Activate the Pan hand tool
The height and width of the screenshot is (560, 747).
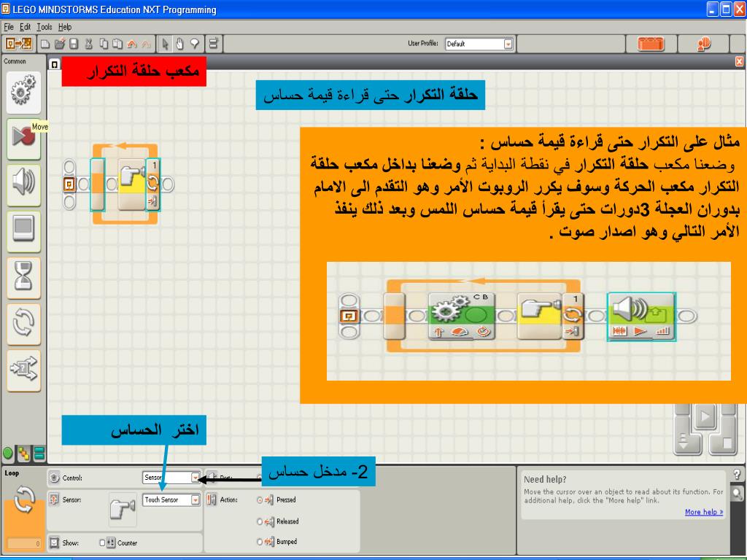click(179, 44)
